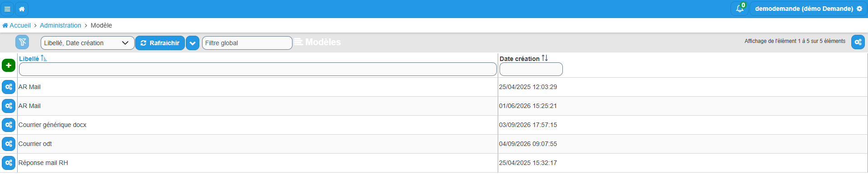Add a new model with green plus
The width and height of the screenshot is (868, 174).
click(x=9, y=65)
